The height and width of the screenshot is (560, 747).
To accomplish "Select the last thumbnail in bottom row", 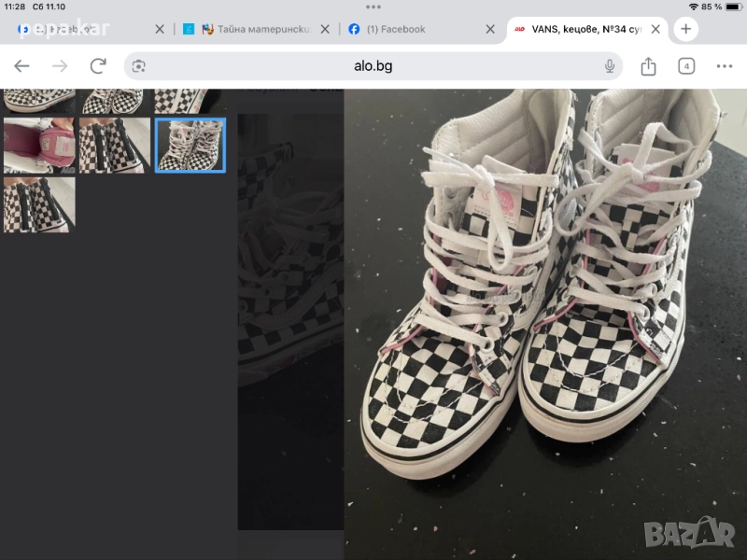I will coord(39,204).
